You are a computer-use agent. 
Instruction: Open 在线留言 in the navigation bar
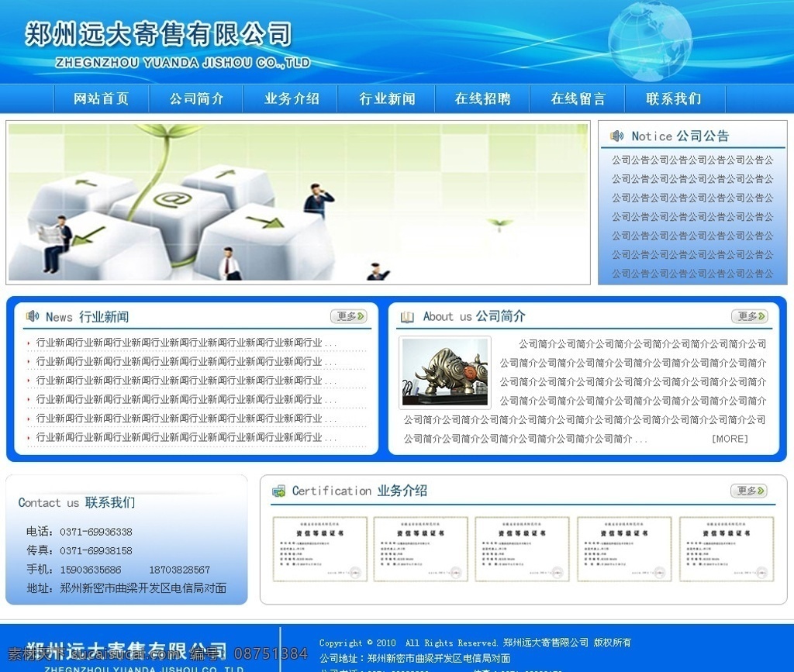tap(578, 98)
